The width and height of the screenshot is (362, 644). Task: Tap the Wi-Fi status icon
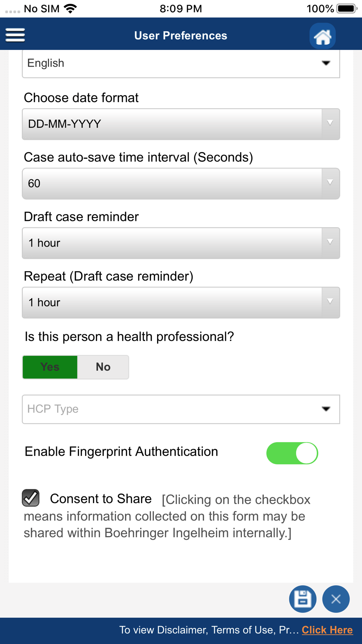point(70,8)
